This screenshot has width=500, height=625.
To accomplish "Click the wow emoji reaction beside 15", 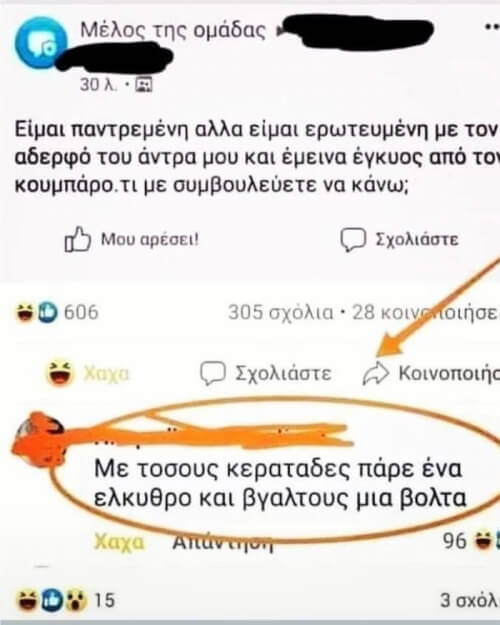I will click(76, 600).
